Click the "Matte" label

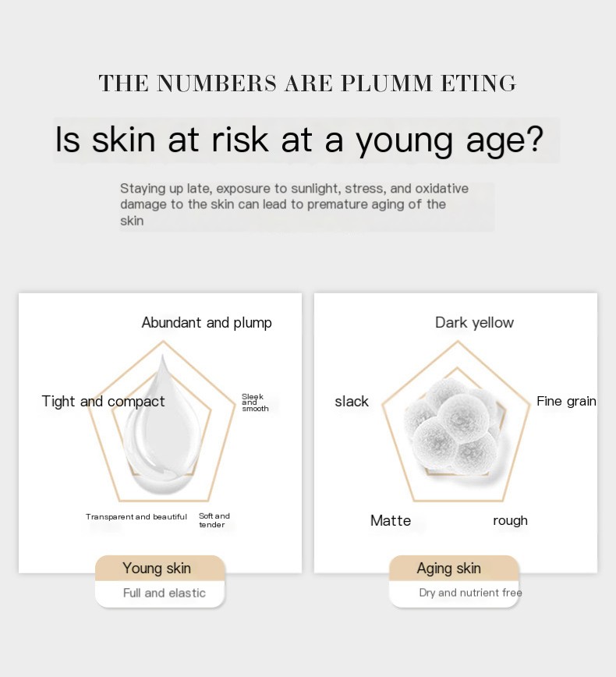[391, 521]
